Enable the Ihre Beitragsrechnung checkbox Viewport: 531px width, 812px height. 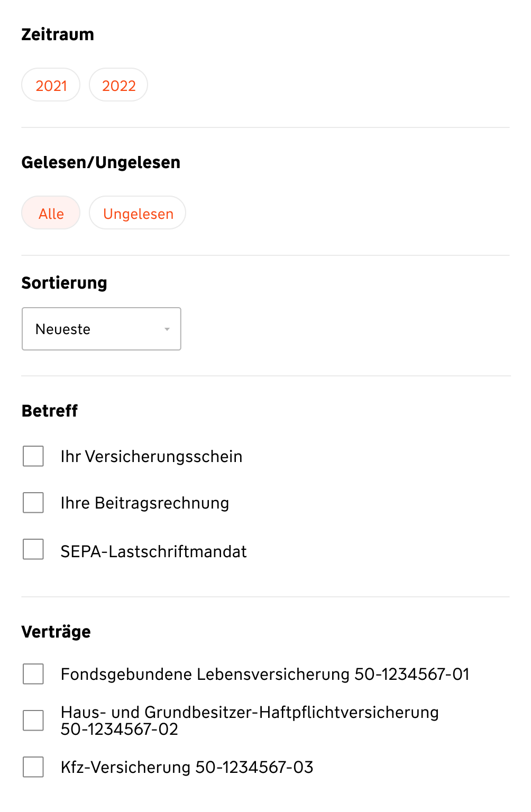tap(33, 503)
